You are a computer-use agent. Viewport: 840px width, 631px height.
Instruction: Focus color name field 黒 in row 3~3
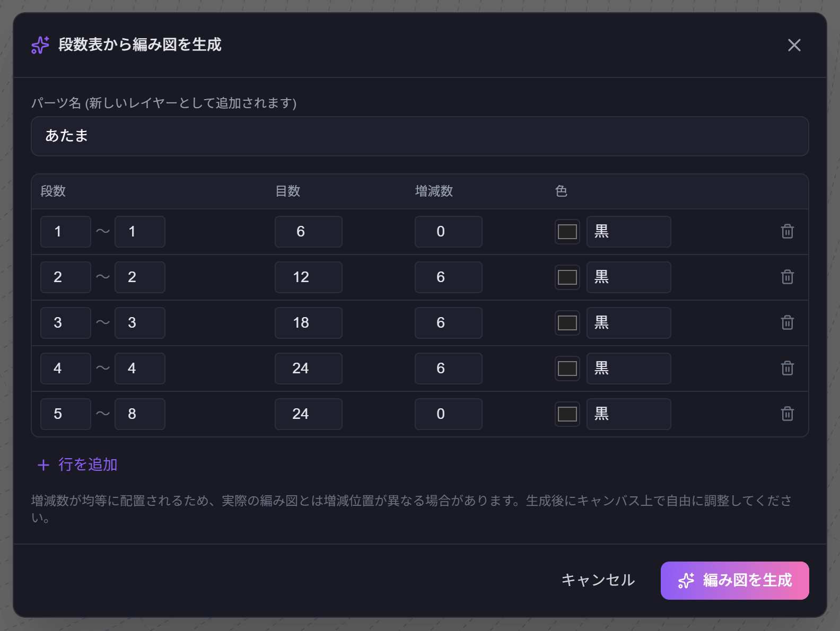(x=629, y=323)
